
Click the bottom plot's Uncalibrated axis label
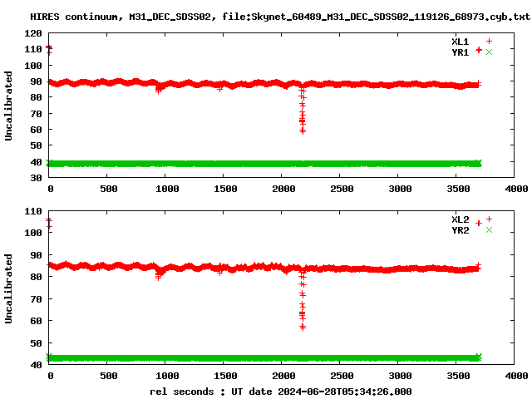pos(8,288)
